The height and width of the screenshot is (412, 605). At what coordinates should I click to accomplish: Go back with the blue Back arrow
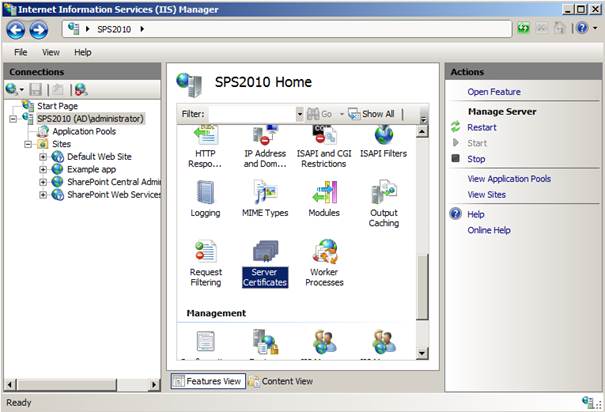pyautogui.click(x=16, y=30)
